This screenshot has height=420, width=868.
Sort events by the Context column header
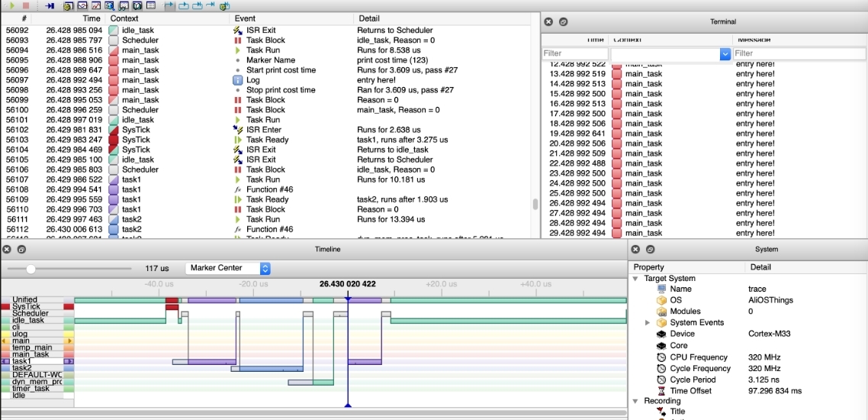[x=124, y=18]
